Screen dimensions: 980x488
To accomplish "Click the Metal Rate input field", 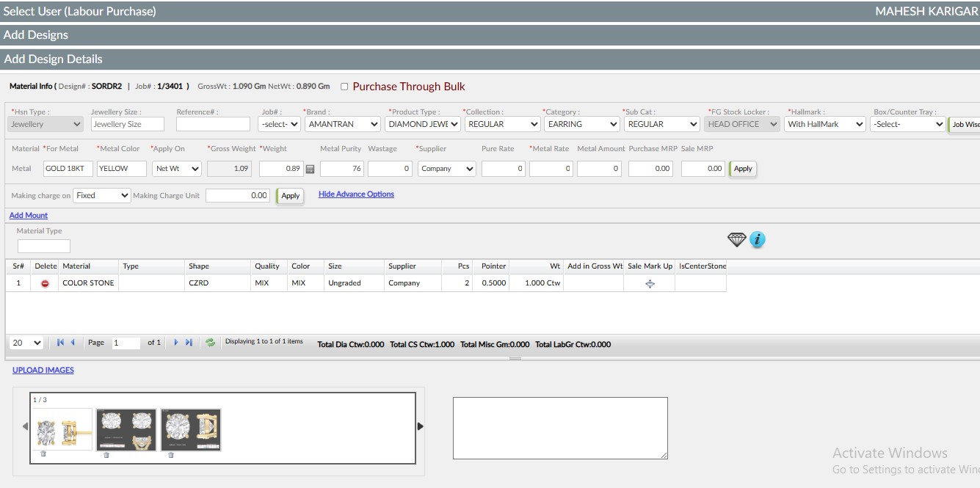I will point(551,169).
